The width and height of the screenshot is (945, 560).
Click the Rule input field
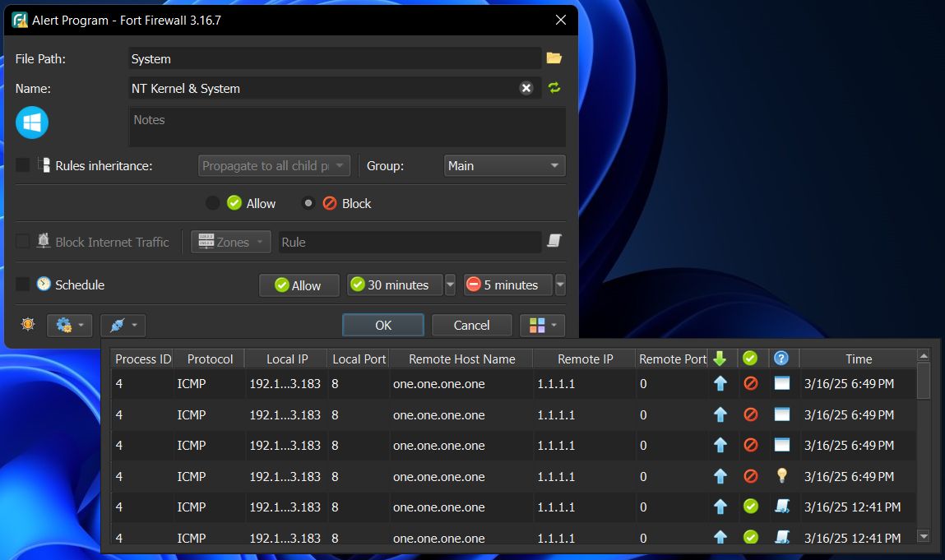point(410,242)
